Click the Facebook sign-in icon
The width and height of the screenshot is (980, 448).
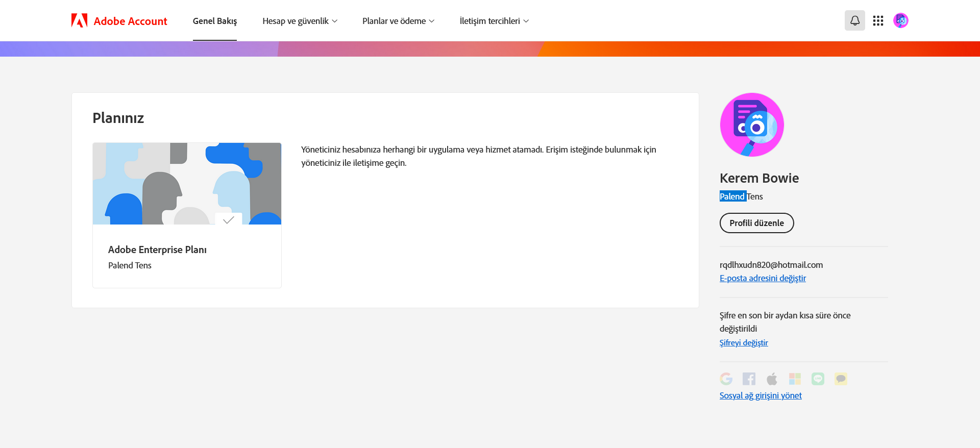coord(749,379)
